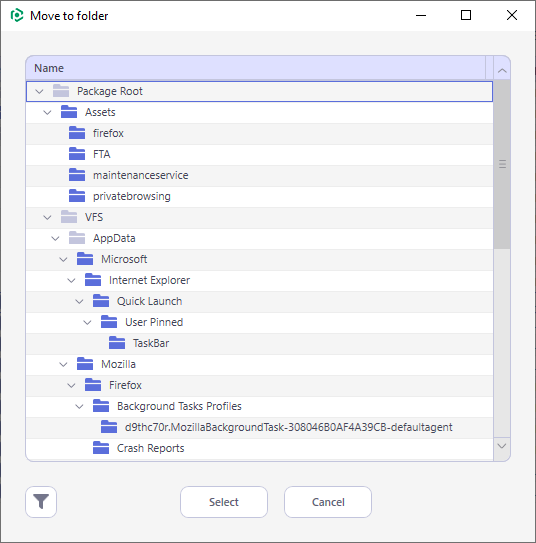
Task: Click the User Pinned folder icon
Action: coord(109,322)
